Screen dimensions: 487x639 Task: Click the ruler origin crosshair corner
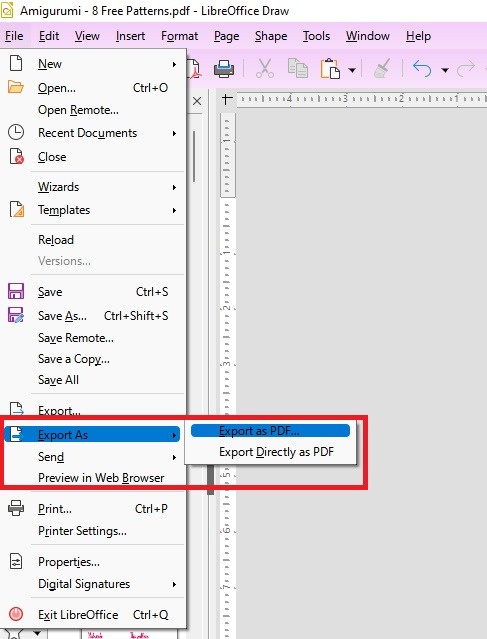point(227,99)
